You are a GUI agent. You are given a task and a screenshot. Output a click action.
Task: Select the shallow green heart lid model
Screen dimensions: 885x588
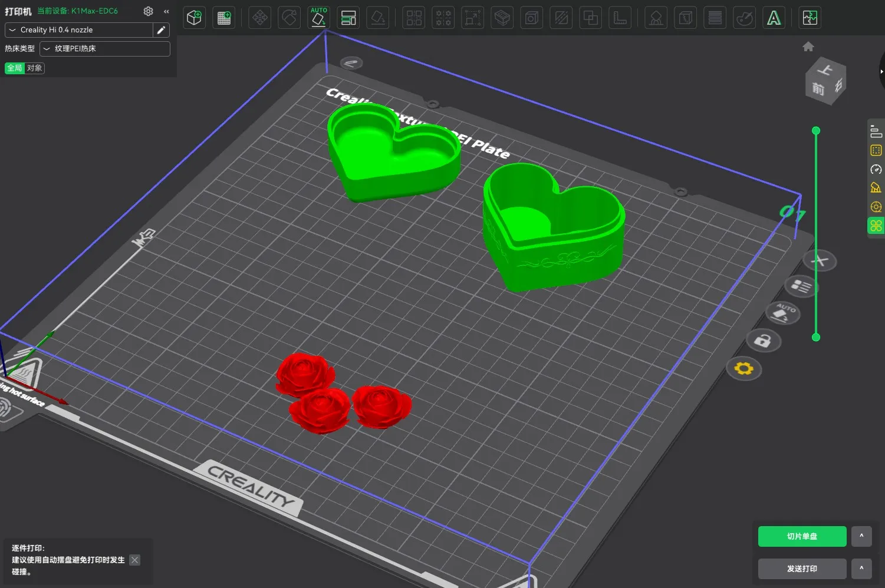tap(393, 153)
